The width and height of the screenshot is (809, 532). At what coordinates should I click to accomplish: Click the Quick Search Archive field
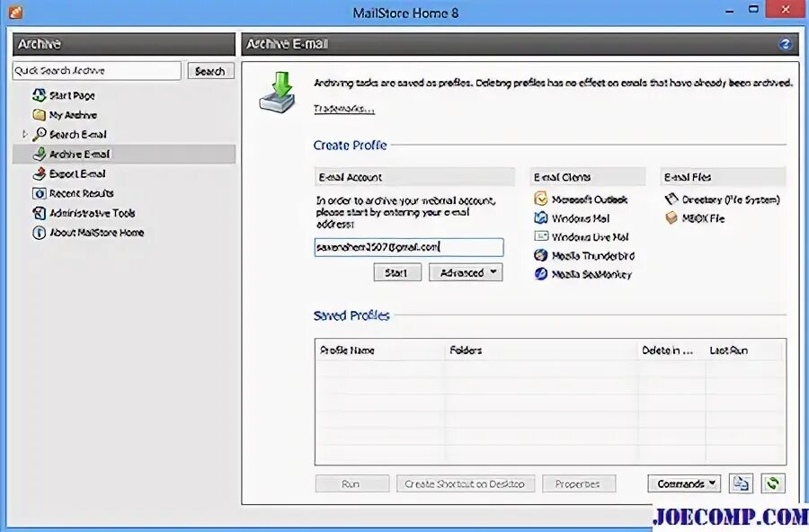tap(97, 71)
